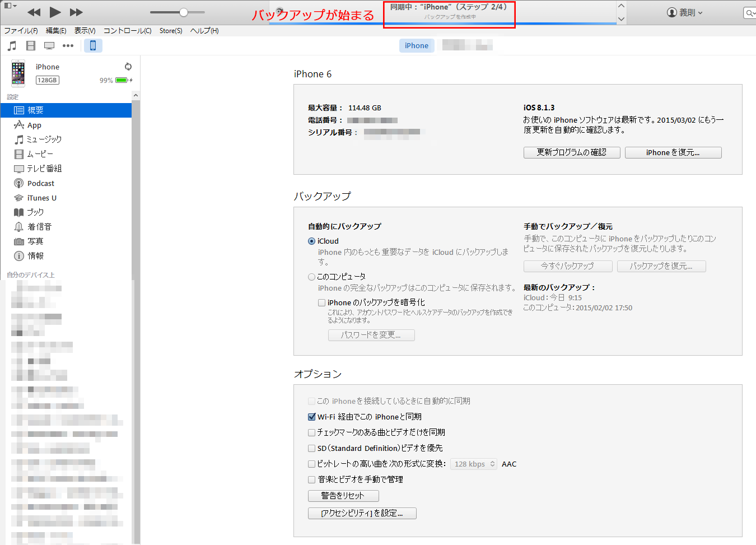The width and height of the screenshot is (756, 545).
Task: Click the 128GB capacity badge
Action: click(x=48, y=80)
